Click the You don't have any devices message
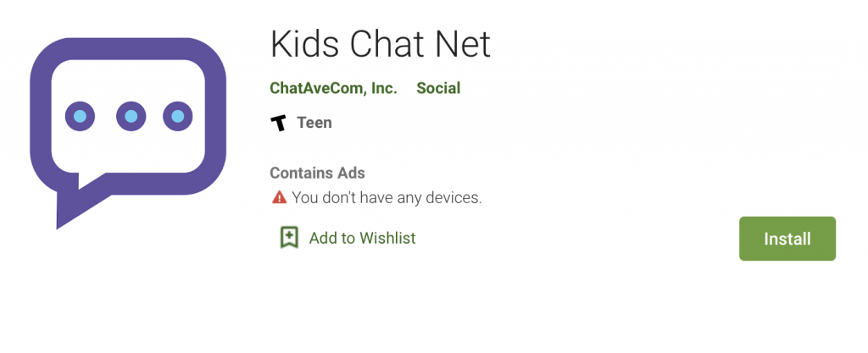The width and height of the screenshot is (868, 353). 387,197
